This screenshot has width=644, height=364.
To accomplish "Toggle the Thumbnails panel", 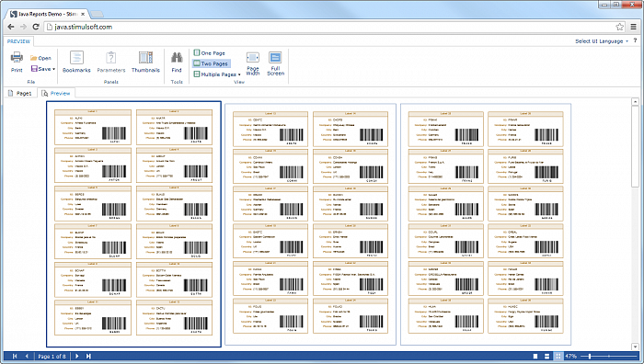I will click(145, 62).
